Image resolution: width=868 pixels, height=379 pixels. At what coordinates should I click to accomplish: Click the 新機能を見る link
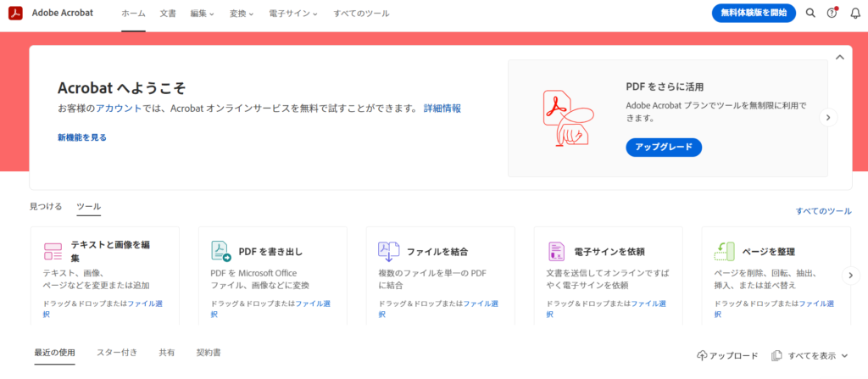(x=82, y=137)
